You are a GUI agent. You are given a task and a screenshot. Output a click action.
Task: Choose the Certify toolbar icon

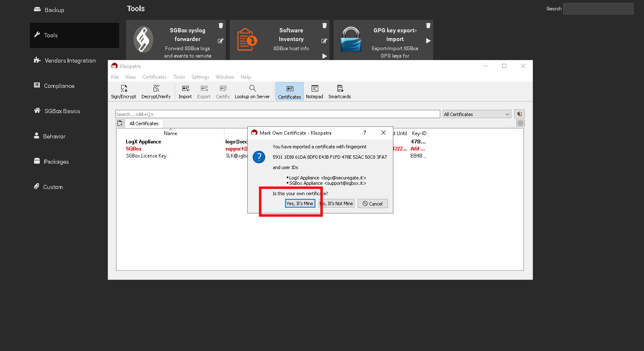tap(223, 92)
